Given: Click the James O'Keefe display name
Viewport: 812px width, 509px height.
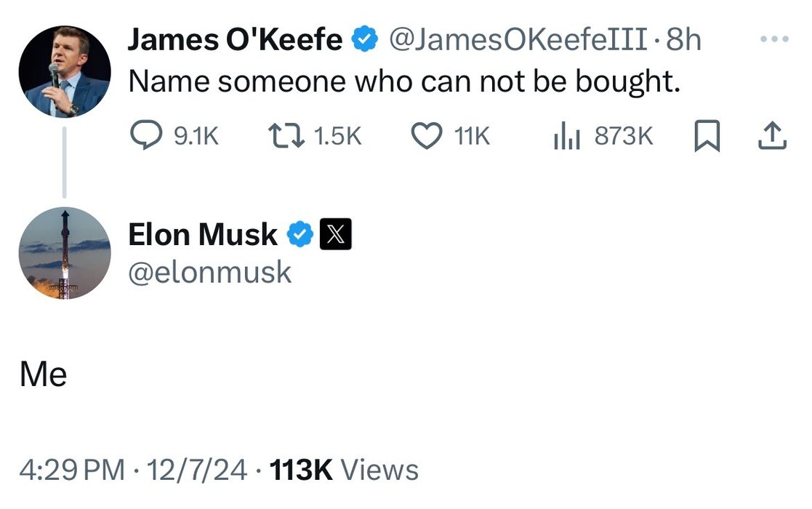Looking at the screenshot, I should pos(235,40).
